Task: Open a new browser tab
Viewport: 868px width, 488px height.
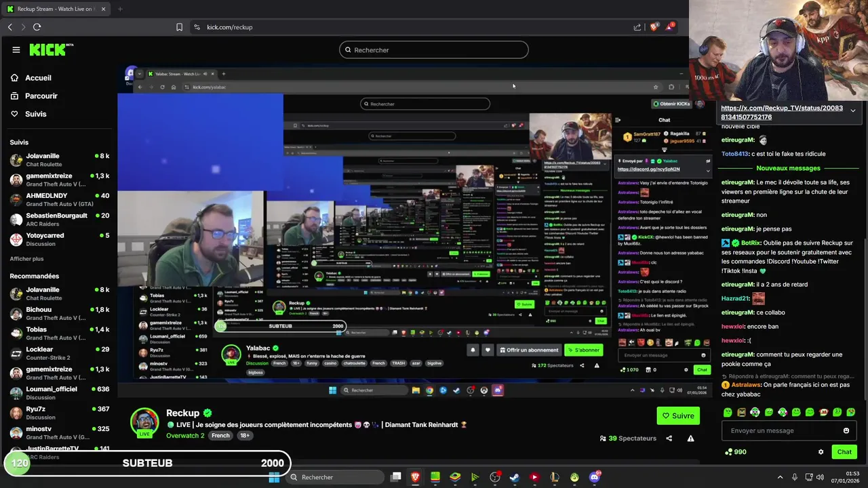Action: [120, 9]
